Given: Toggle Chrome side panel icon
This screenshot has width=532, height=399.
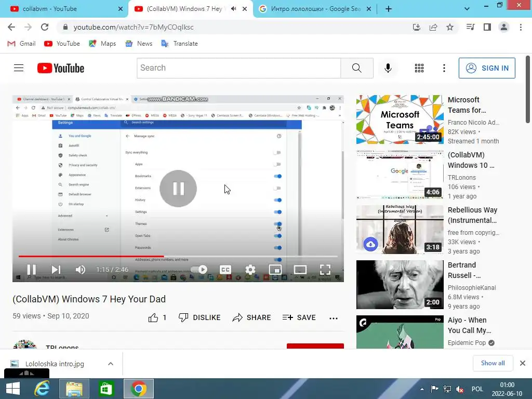Looking at the screenshot, I should point(487,27).
